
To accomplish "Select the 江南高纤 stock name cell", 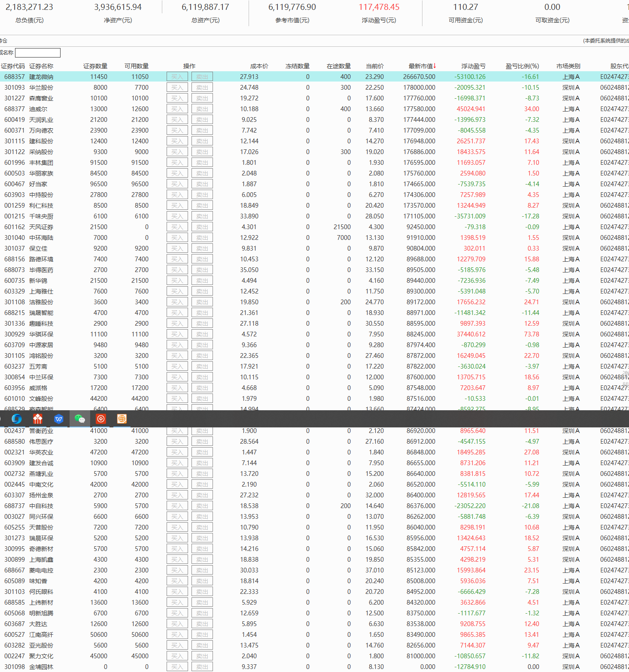I will click(41, 635).
